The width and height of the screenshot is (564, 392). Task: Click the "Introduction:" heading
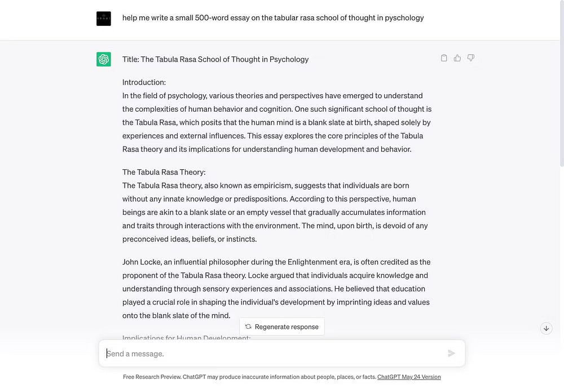click(x=144, y=82)
